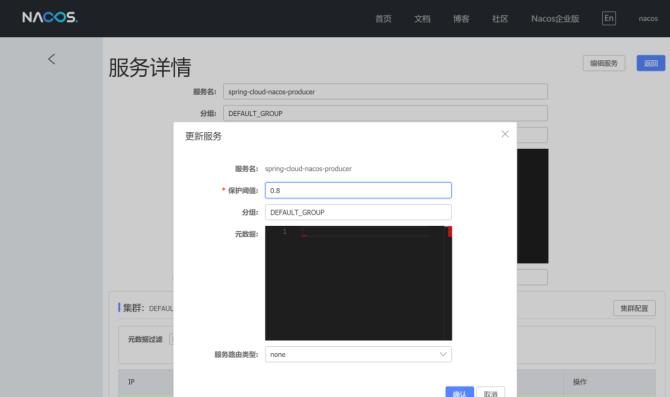The width and height of the screenshot is (670, 397).
Task: Open the 文档 menu item
Action: coord(422,19)
